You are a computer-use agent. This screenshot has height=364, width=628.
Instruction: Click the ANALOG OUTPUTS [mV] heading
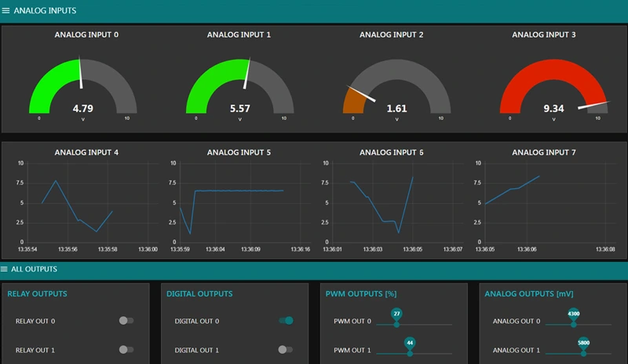point(529,294)
